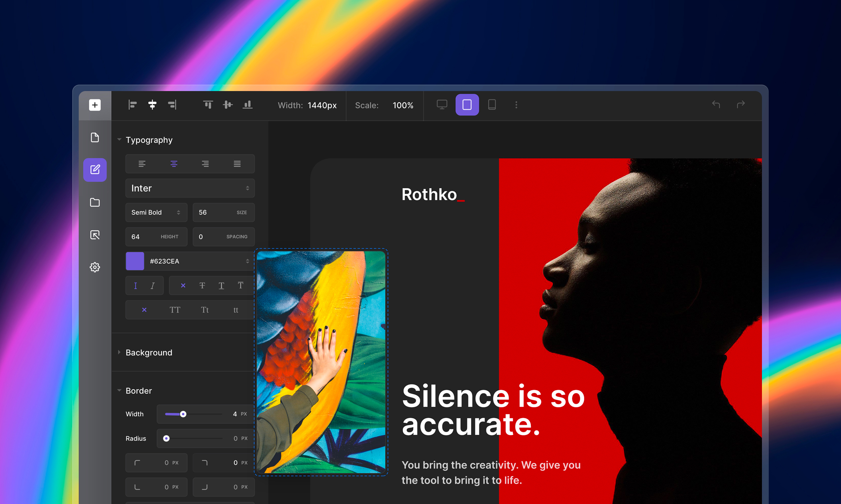Screen dimensions: 841x504
Task: Open the pages document icon in sidebar
Action: (95, 137)
